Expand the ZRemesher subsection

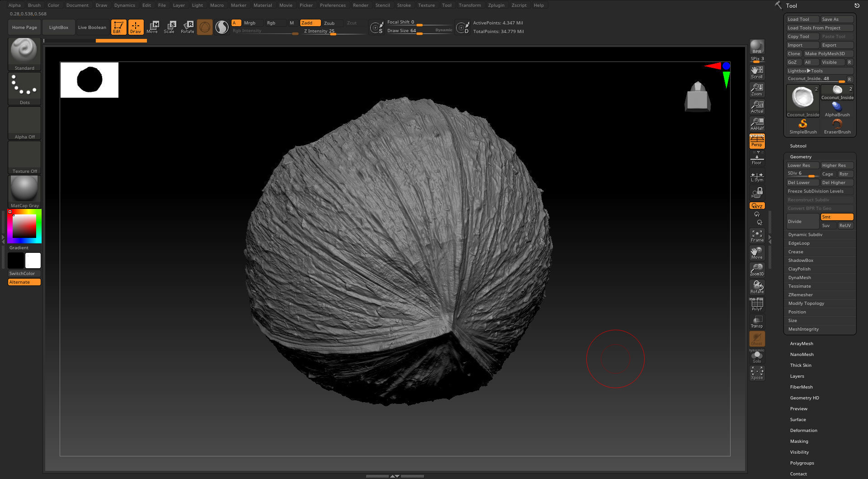point(800,294)
